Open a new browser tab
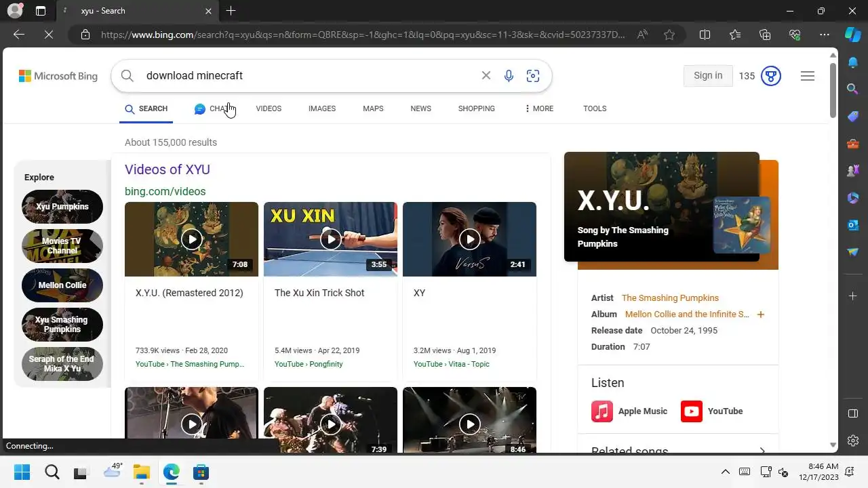Screen dimensions: 868x488 pos(231,11)
